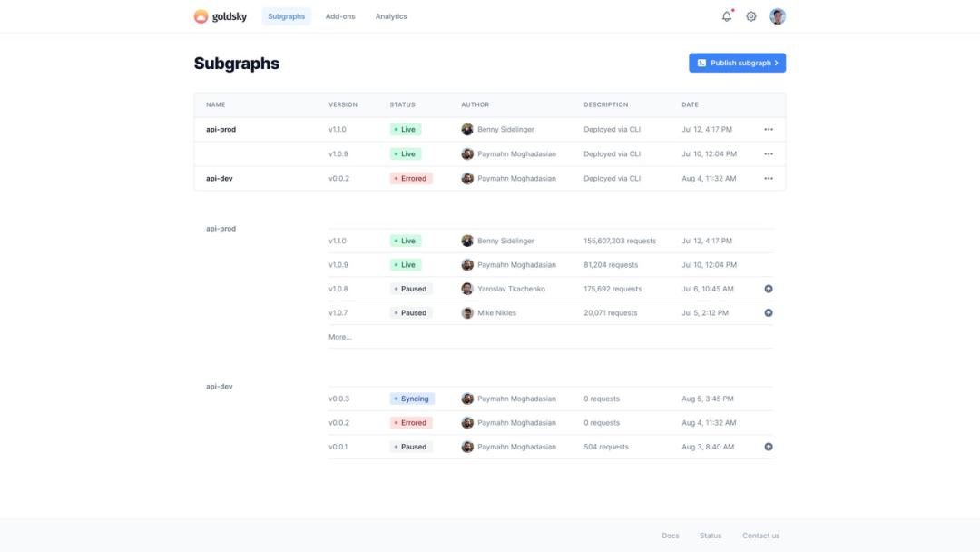Open more options for api-prod v1.0.9
The image size is (980, 552).
pos(769,154)
